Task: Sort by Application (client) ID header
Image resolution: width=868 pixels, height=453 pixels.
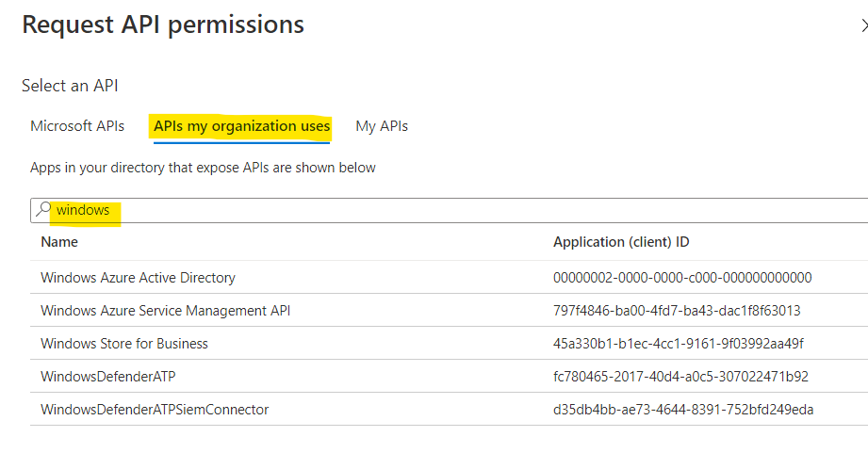Action: coord(621,242)
